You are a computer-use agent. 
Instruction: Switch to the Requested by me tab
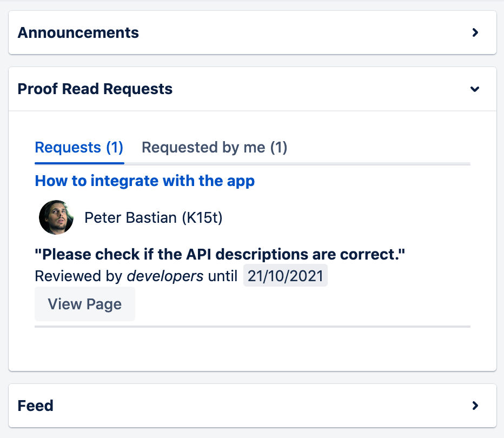(x=214, y=147)
